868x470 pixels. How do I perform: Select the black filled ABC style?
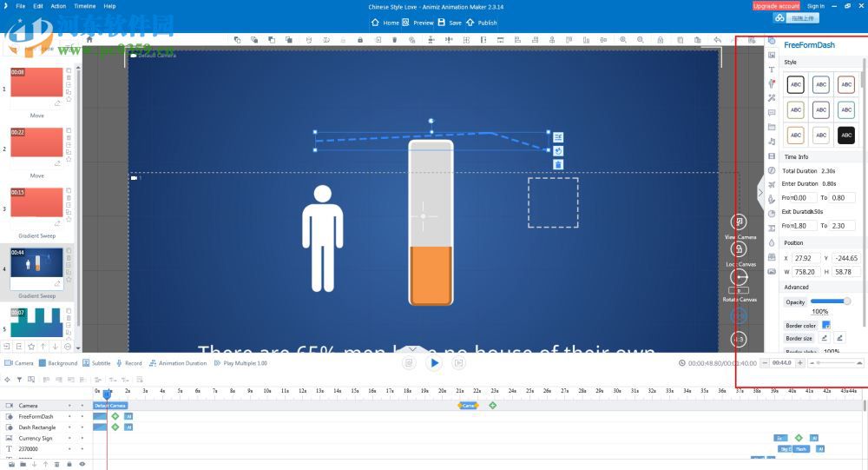click(845, 136)
